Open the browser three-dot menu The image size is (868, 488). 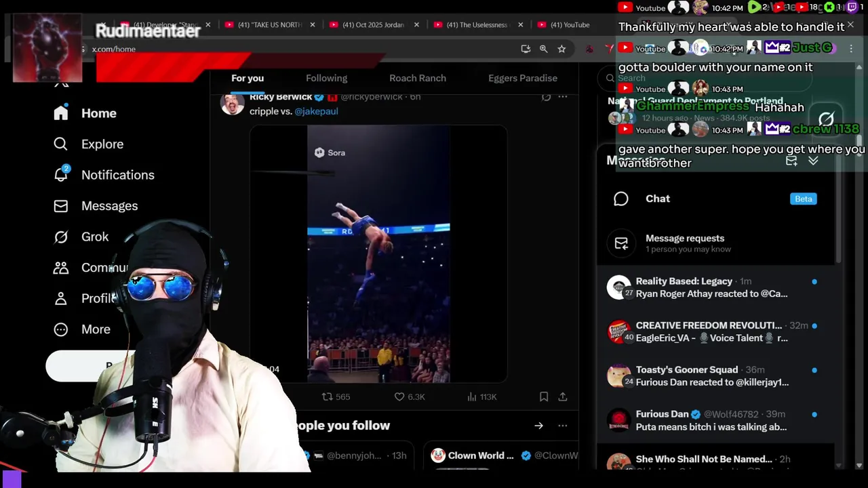point(851,49)
